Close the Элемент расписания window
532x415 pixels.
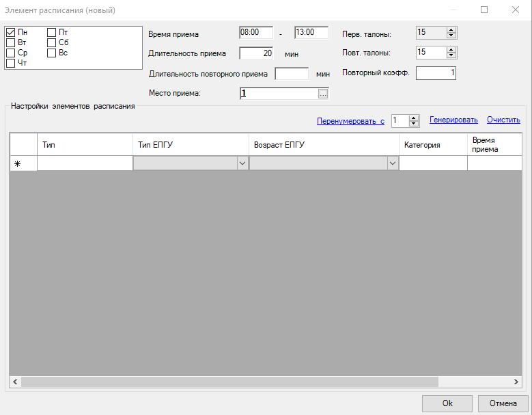click(516, 10)
